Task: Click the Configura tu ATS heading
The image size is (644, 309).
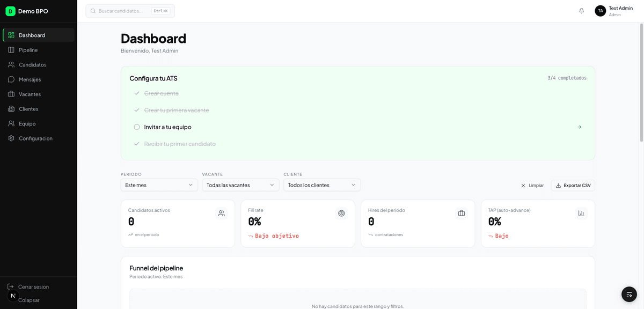Action: point(153,78)
